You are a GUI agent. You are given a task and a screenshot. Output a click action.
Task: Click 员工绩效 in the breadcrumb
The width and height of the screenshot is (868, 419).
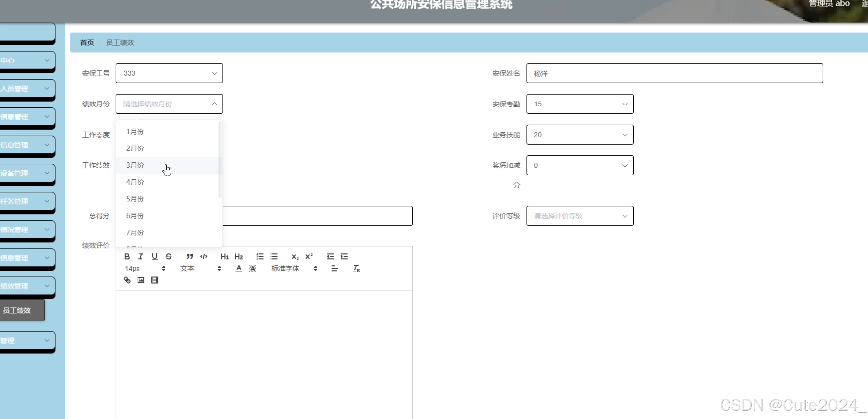coord(120,42)
